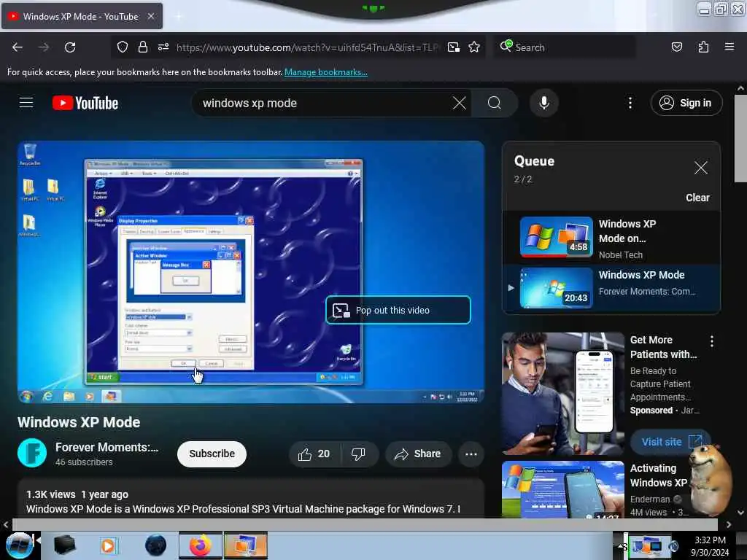Close the Windows XP Mode tab

(x=151, y=16)
